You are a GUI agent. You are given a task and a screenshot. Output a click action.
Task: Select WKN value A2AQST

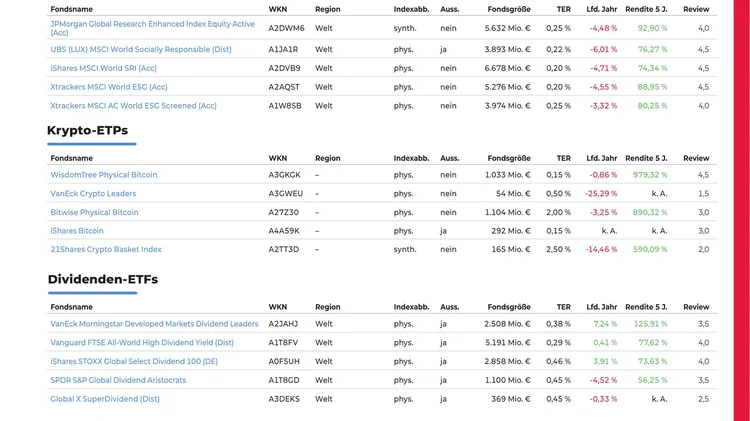(284, 87)
